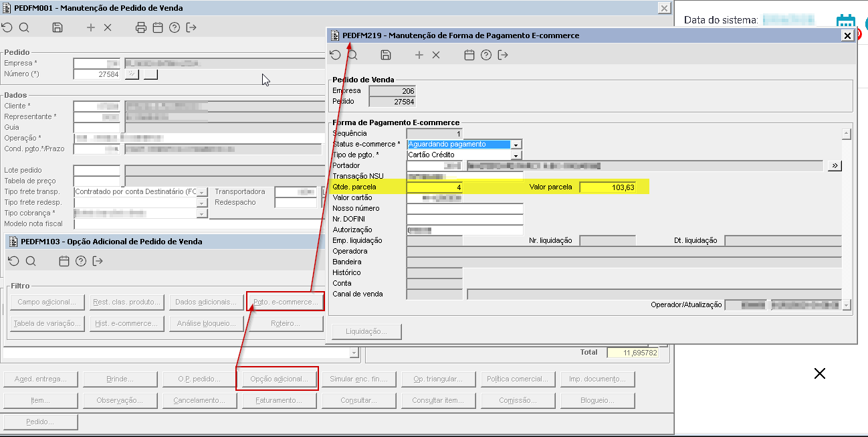This screenshot has width=868, height=437.
Task: Open the Tipo de pgto. dropdown
Action: click(516, 155)
